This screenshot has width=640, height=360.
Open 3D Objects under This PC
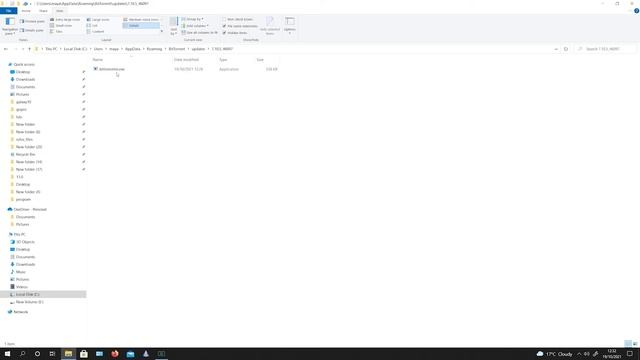point(25,242)
